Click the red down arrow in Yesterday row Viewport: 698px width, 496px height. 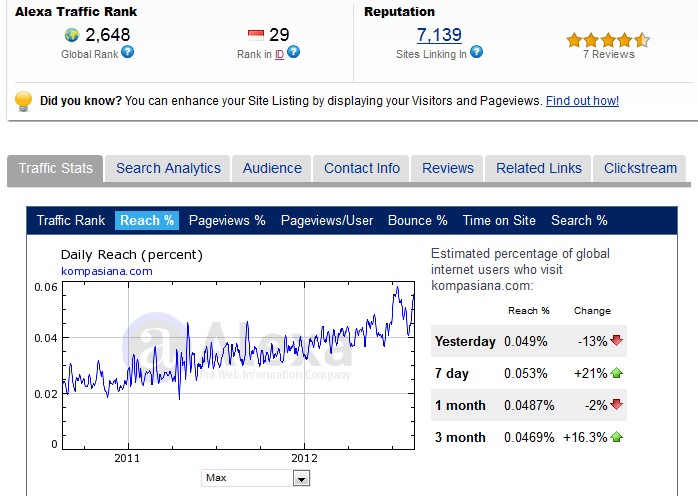tap(617, 341)
